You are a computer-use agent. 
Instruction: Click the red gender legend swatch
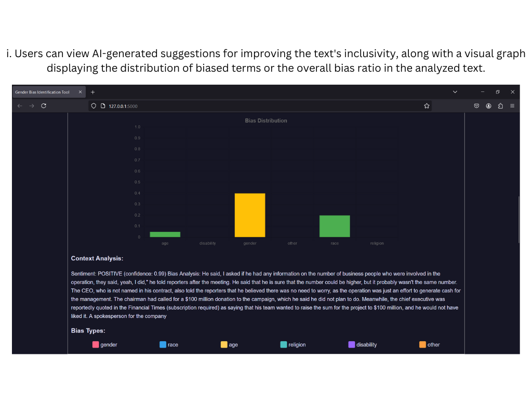pos(96,344)
